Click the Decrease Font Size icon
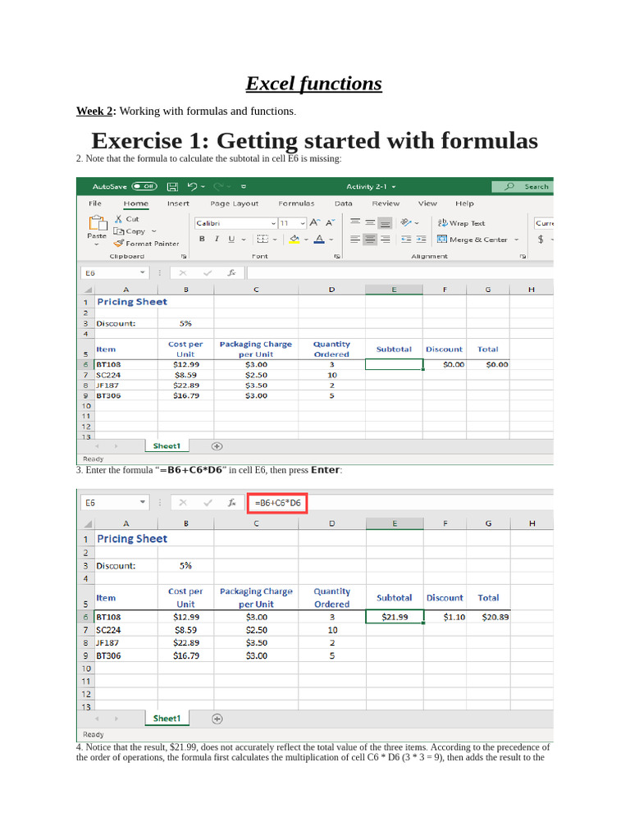 [x=331, y=223]
